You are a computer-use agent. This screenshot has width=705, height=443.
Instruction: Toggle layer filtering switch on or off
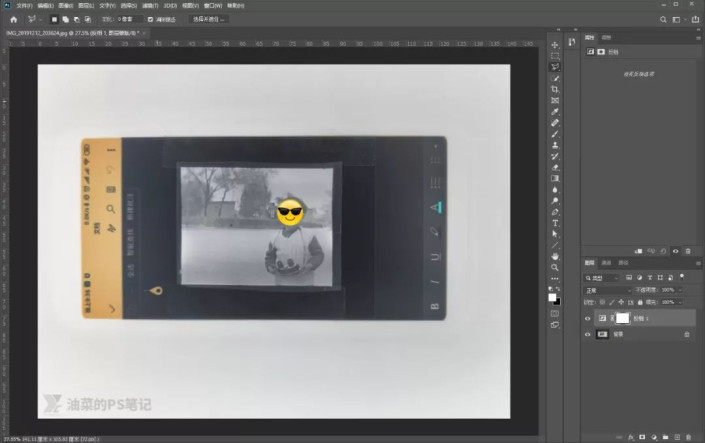click(x=682, y=277)
